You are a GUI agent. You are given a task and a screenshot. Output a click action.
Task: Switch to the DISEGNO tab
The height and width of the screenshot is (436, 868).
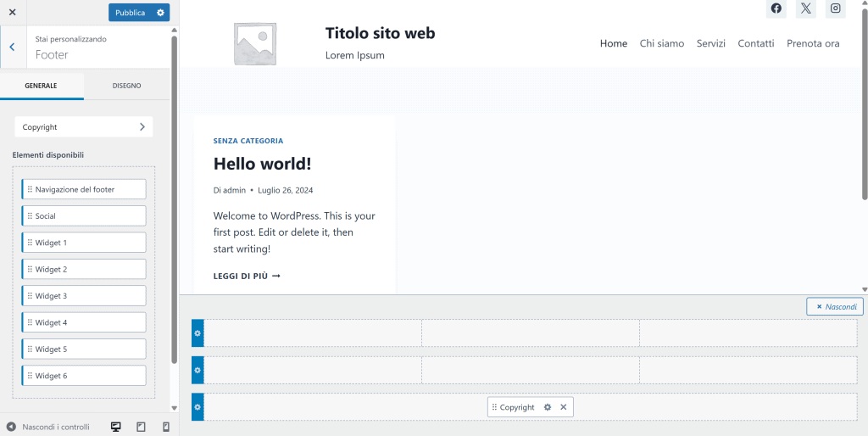point(127,86)
